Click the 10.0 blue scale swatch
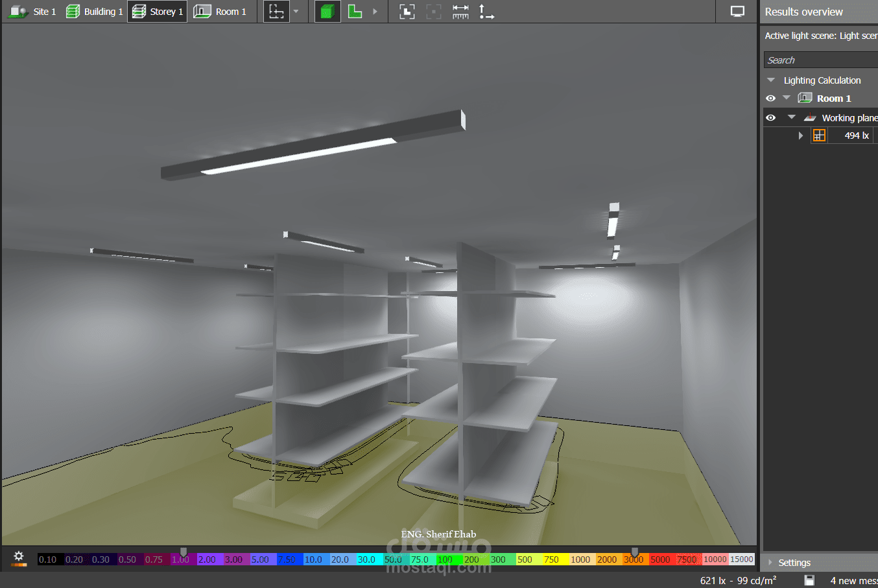This screenshot has height=588, width=878. [x=316, y=559]
